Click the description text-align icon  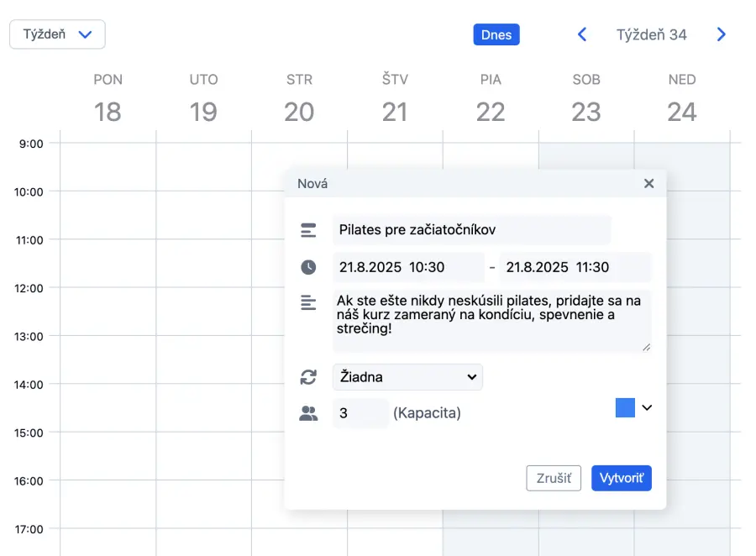coord(308,302)
